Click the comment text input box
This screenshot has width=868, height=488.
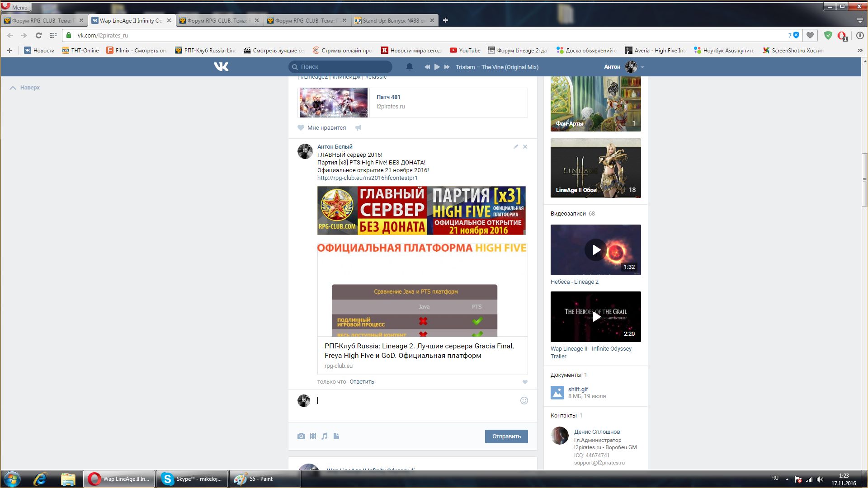coord(416,401)
